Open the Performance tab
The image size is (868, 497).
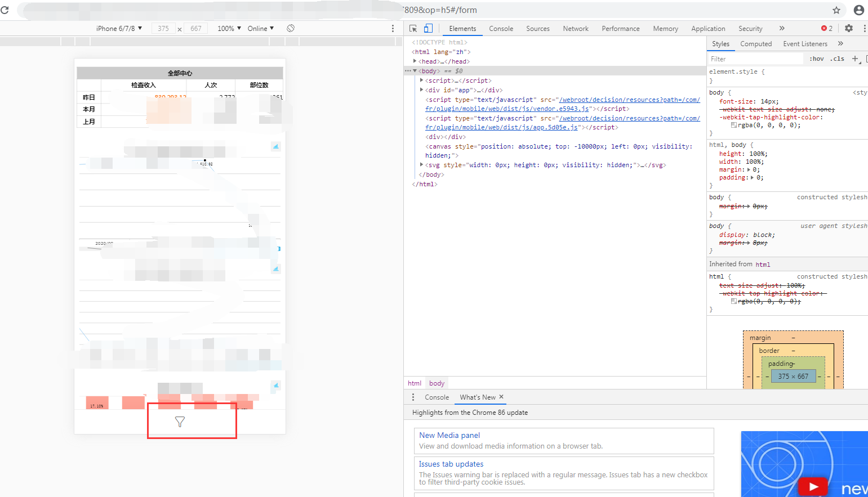(621, 28)
